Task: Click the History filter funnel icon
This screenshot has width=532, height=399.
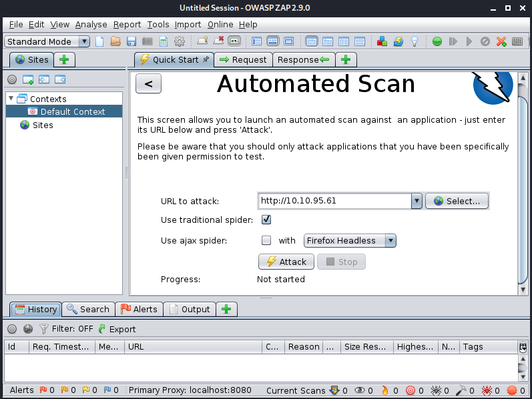Action: 44,329
